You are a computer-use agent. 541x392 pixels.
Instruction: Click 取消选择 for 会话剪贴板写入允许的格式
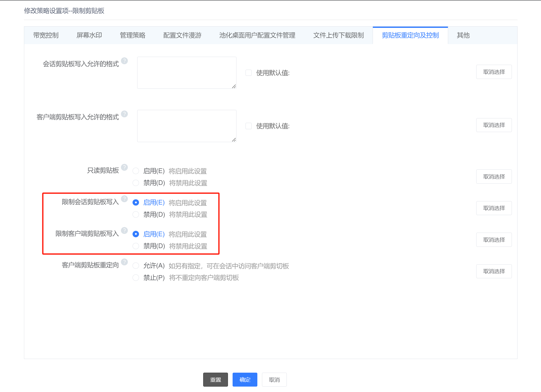(494, 72)
